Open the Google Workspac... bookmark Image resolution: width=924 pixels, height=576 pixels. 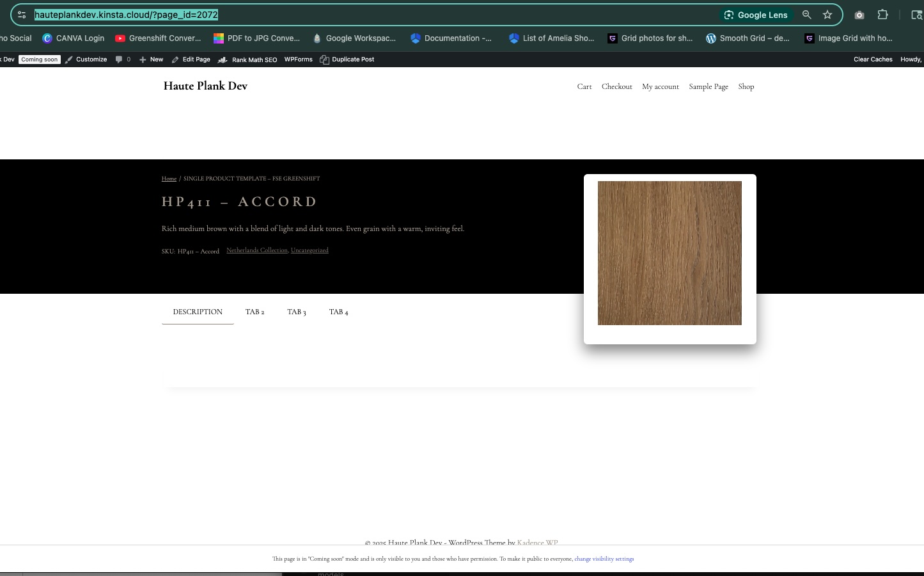point(354,38)
